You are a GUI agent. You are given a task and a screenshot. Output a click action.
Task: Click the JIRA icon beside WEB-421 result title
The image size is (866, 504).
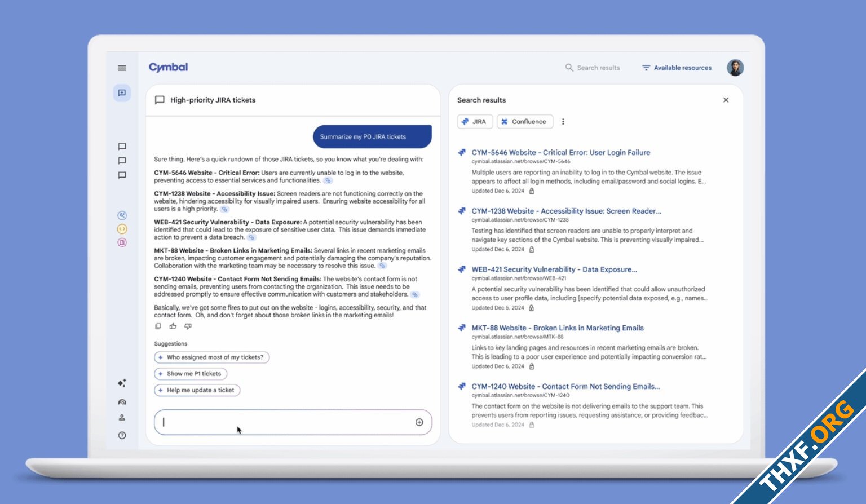coord(462,269)
